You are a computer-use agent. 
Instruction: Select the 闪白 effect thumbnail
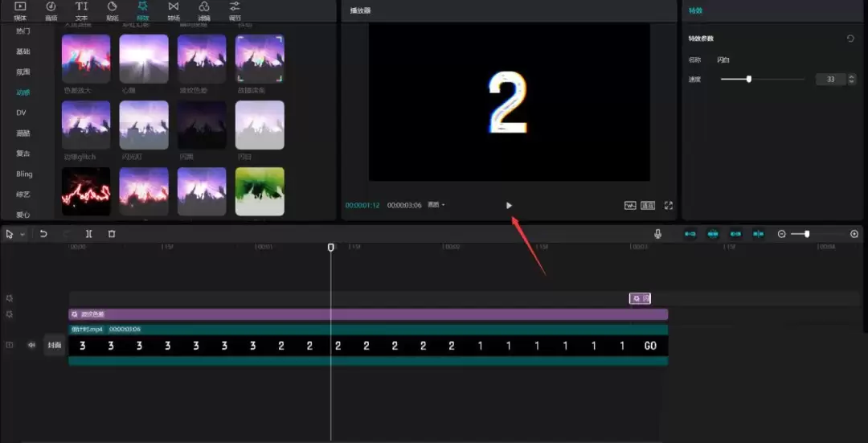coord(259,125)
